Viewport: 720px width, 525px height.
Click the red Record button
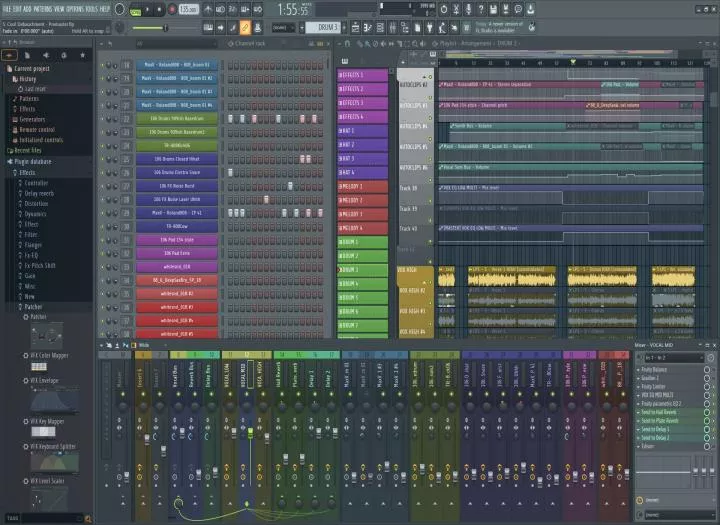click(x=172, y=9)
